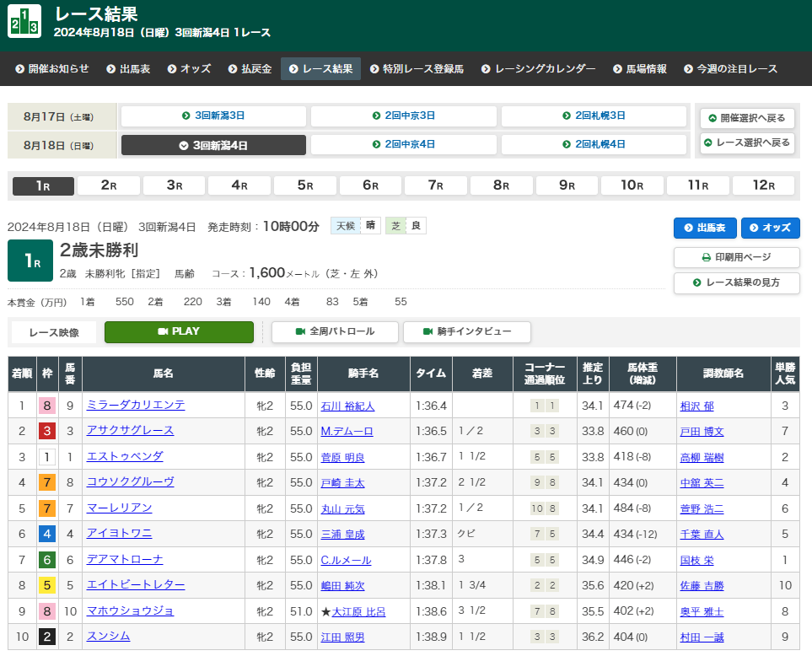The image size is (812, 656).
Task: Click the blue 出馬表 button
Action: [705, 228]
